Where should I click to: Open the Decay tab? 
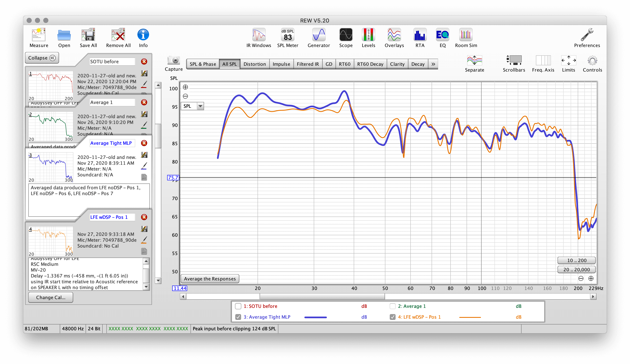(x=418, y=64)
